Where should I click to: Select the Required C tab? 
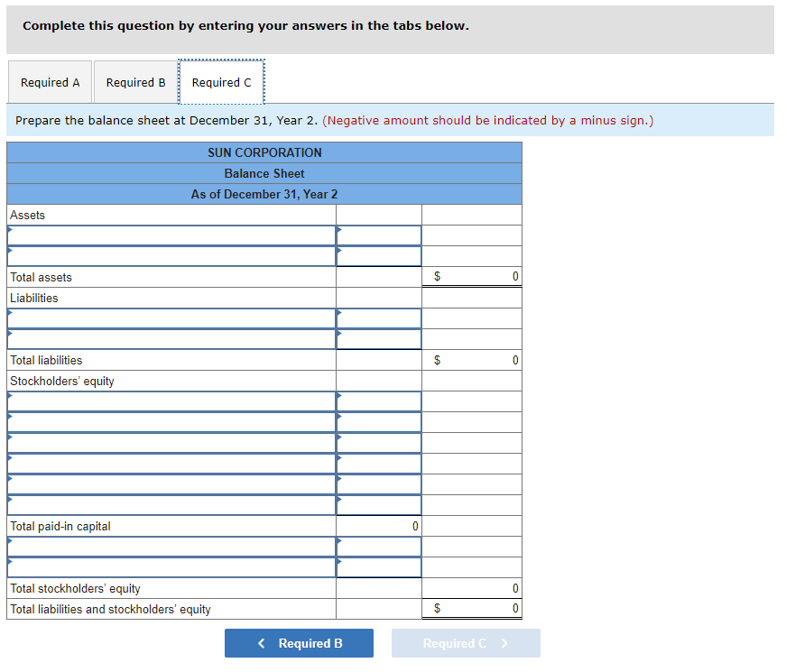point(222,82)
